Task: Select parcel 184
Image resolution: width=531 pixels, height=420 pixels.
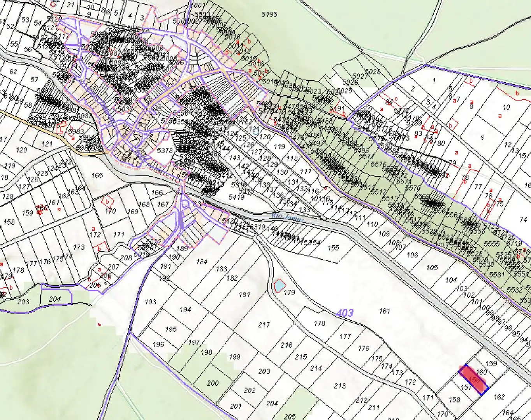Action: pyautogui.click(x=202, y=262)
